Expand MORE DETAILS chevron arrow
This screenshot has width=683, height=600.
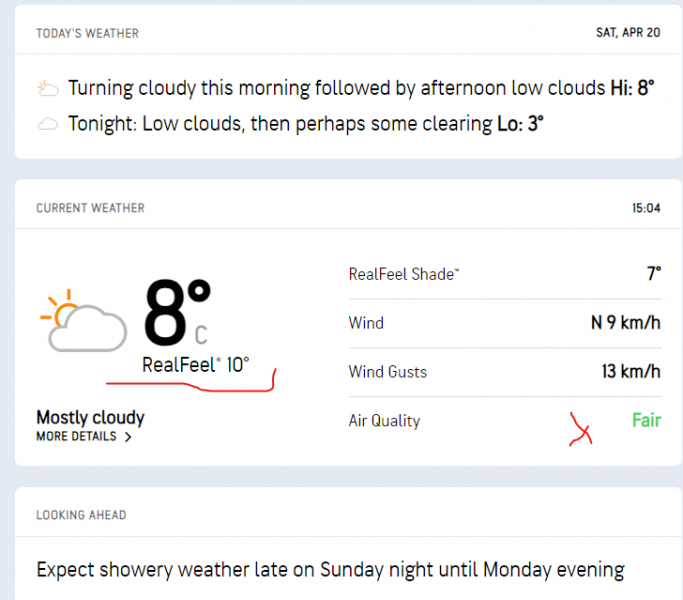tap(128, 437)
